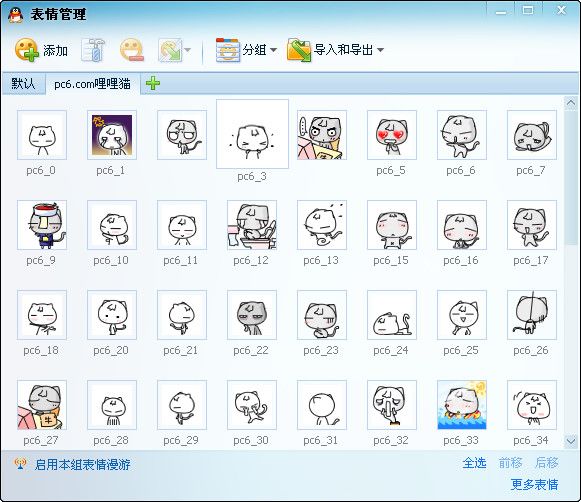The image size is (581, 502).
Task: Select emoticon thumbnail pc6_7
Action: pyautogui.click(x=532, y=135)
